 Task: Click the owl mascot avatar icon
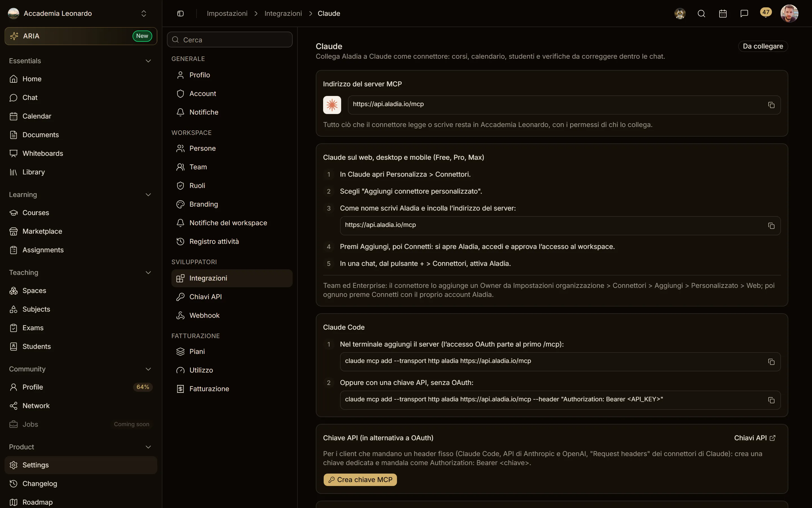[x=680, y=14]
